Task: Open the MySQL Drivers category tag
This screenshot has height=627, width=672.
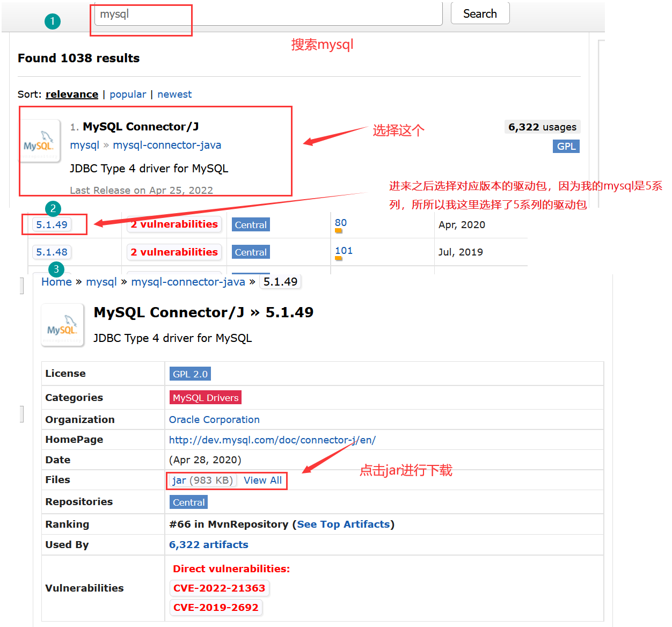Action: 206,398
